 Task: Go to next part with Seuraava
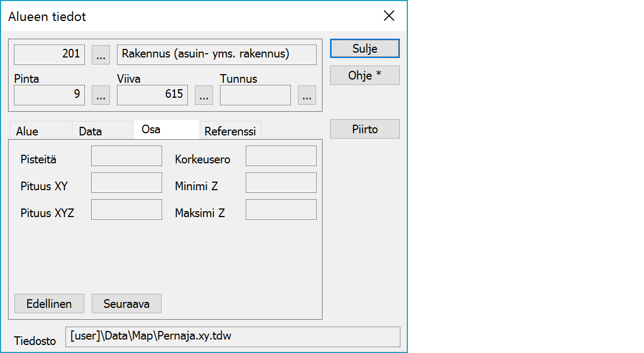coord(126,304)
